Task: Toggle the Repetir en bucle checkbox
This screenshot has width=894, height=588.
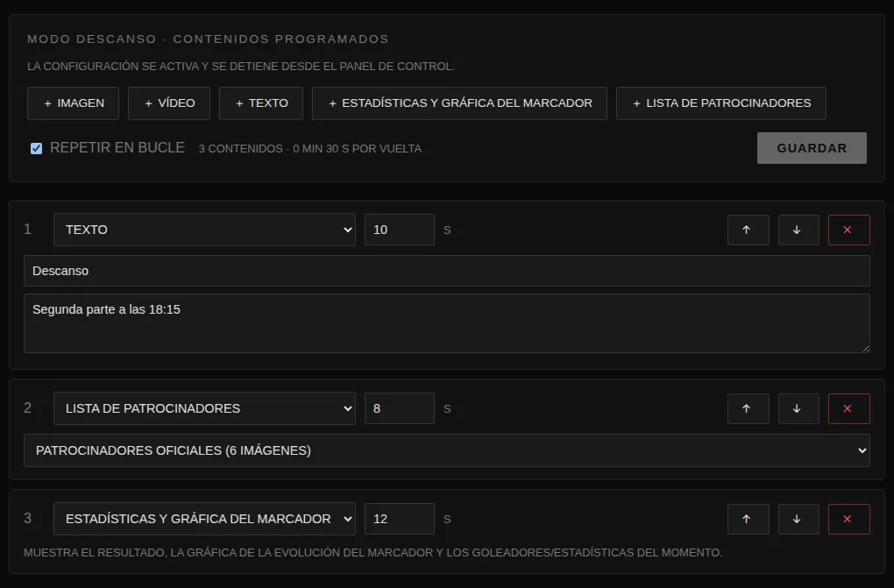Action: click(37, 148)
